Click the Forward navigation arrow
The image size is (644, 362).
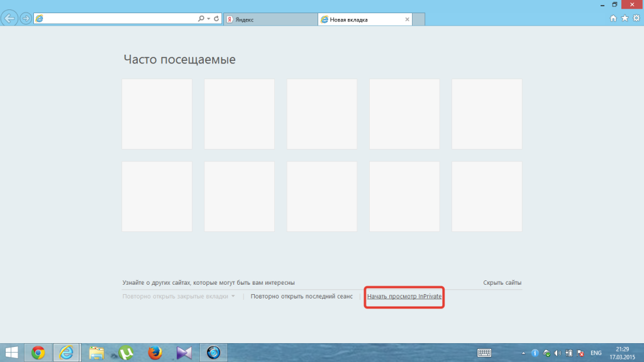(x=26, y=18)
